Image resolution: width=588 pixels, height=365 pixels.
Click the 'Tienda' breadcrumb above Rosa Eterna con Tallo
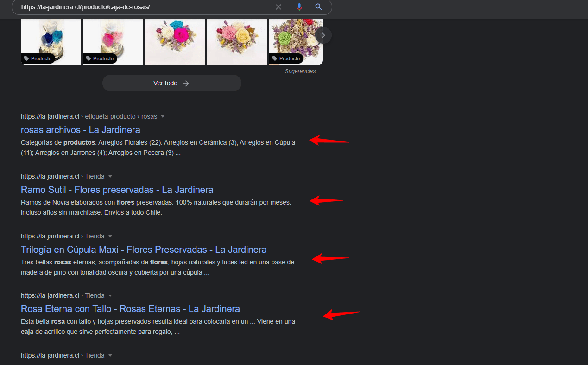point(95,295)
